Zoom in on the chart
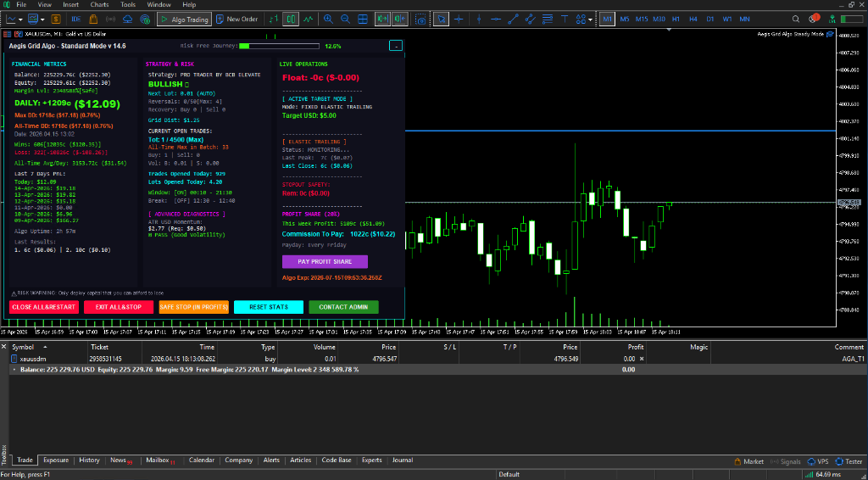The height and width of the screenshot is (480, 868). pyautogui.click(x=330, y=19)
